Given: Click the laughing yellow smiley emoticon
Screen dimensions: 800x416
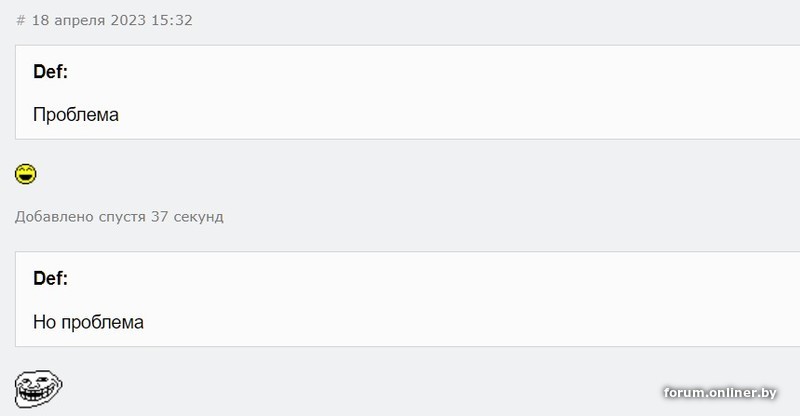Looking at the screenshot, I should tap(26, 175).
